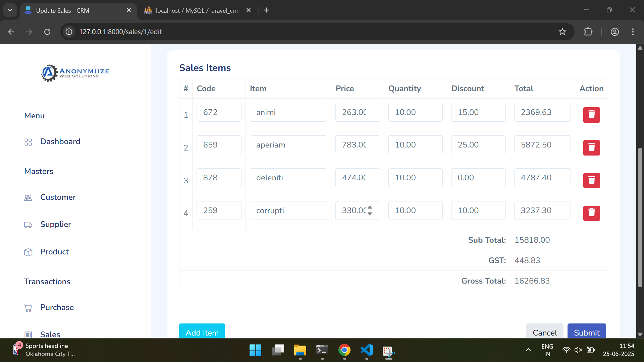Open the Sports headline news widget

(x=44, y=350)
